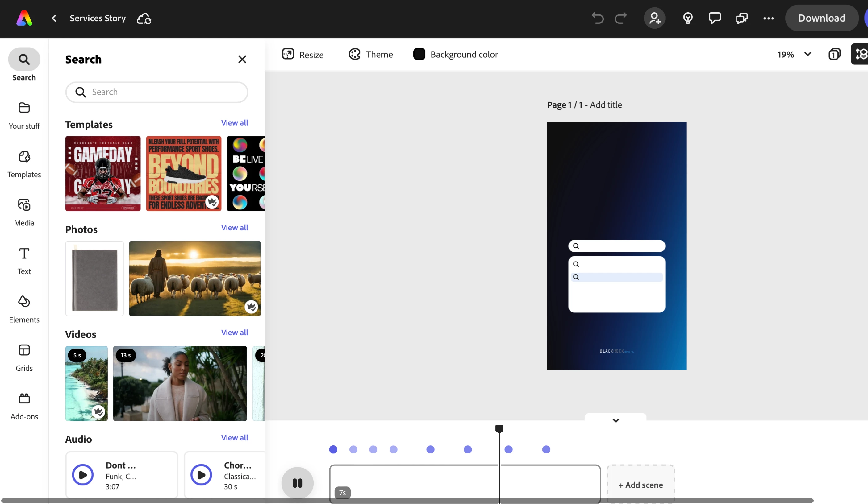Expand the 19% zoom level dropdown
Viewport: 868px width, 504px height.
pos(808,54)
